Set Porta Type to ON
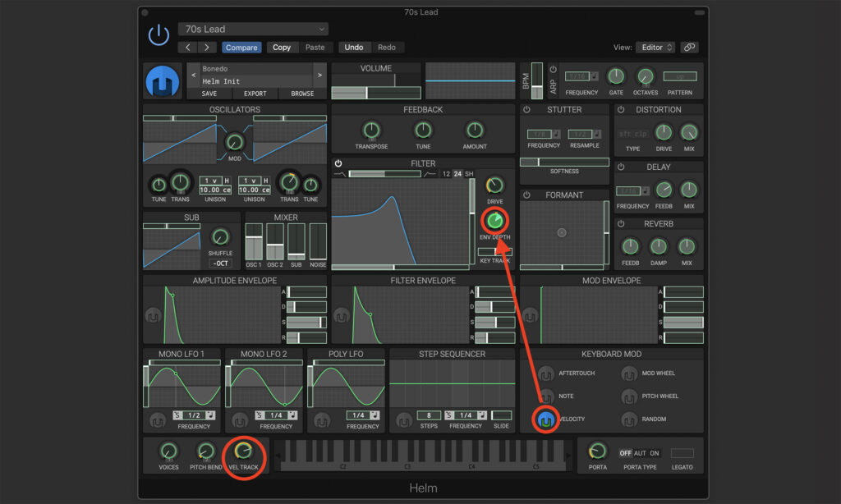Image resolution: width=841 pixels, height=504 pixels. pos(655,453)
